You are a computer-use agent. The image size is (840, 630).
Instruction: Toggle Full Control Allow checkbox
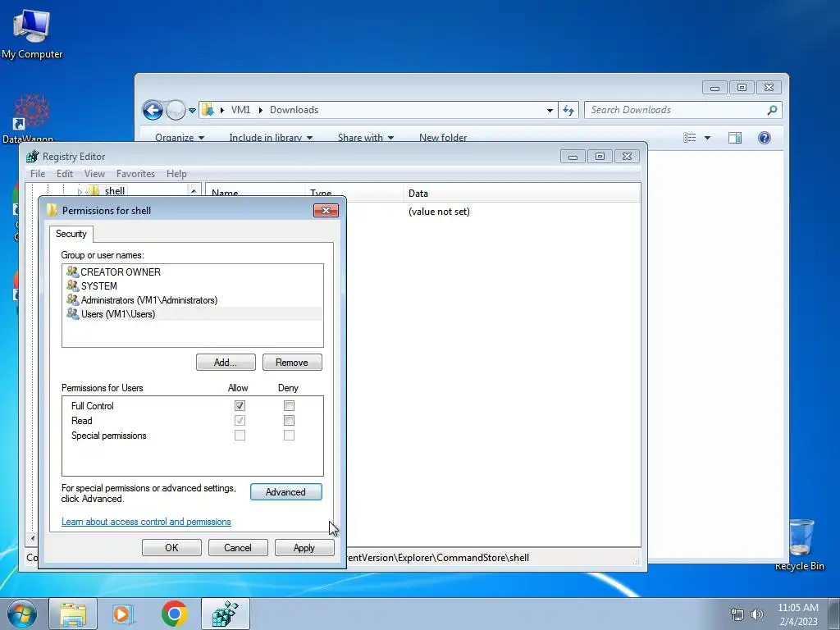[240, 405]
